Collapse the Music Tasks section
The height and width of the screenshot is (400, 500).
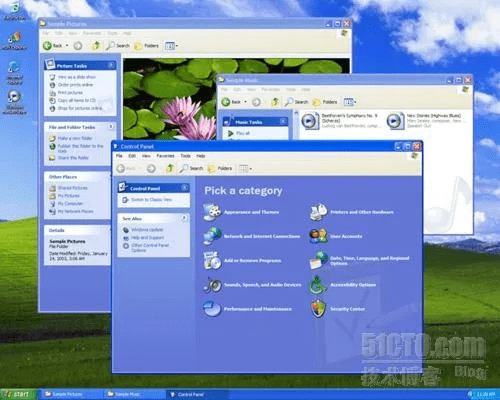283,122
